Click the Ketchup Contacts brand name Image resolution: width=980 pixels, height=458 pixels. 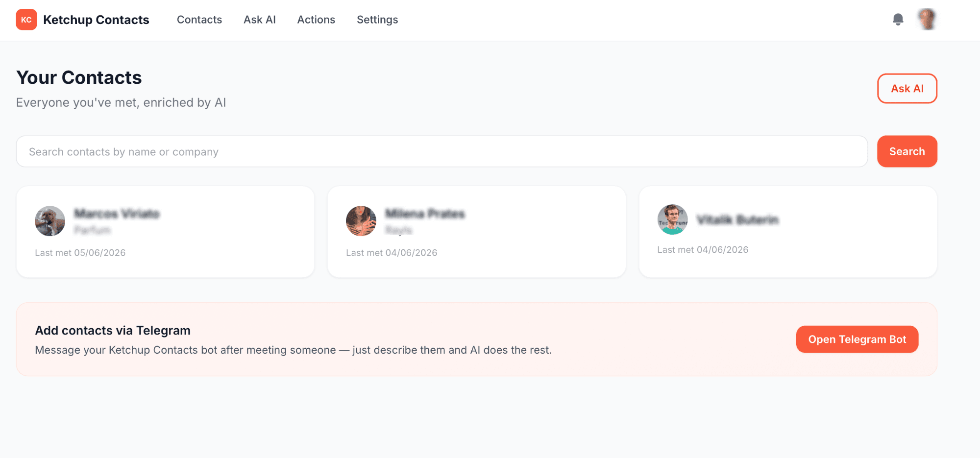coord(96,20)
